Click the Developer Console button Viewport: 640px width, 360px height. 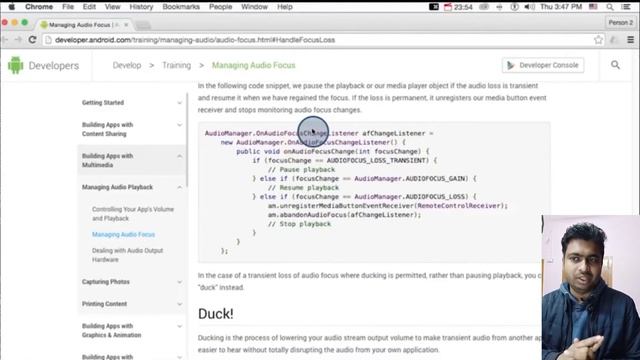click(x=543, y=65)
